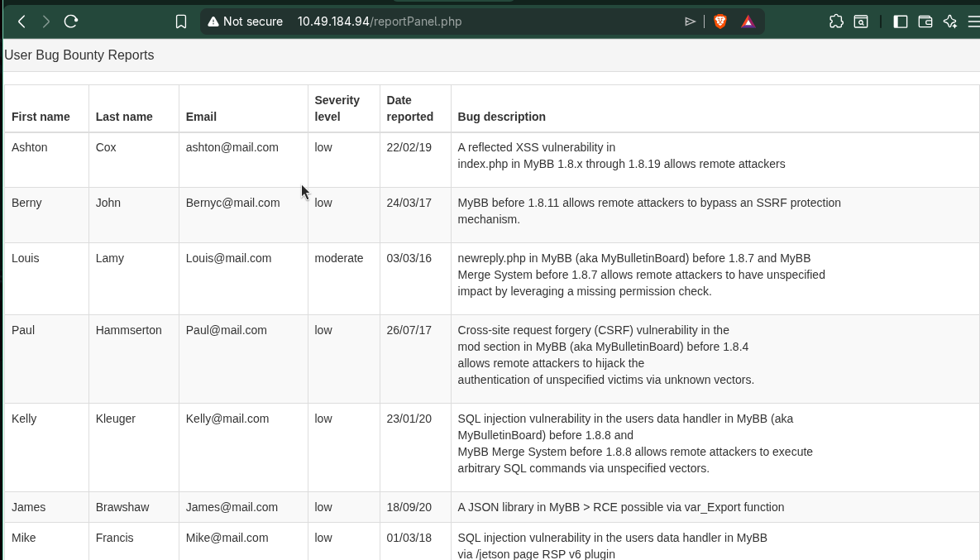Image resolution: width=980 pixels, height=560 pixels.
Task: Open Brave Rewards triangle icon
Action: (x=748, y=22)
